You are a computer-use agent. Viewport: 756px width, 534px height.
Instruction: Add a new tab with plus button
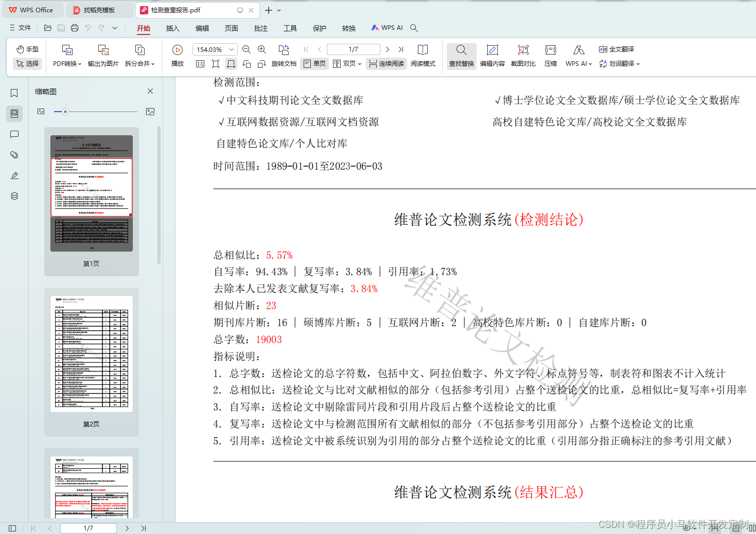pos(269,10)
